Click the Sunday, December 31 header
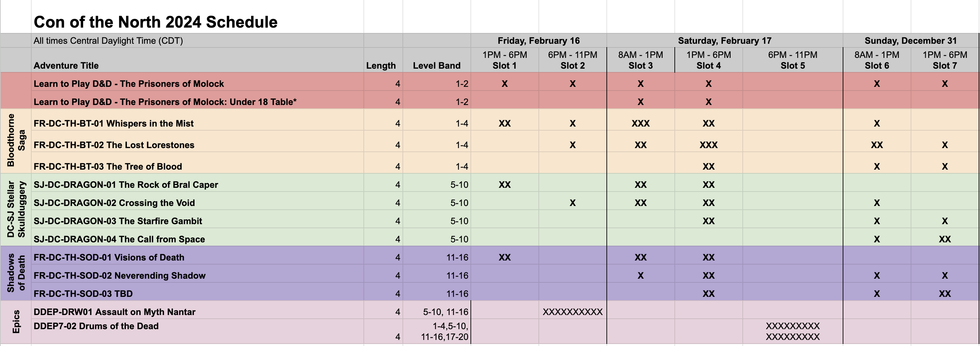This screenshot has height=346, width=980. pos(910,40)
